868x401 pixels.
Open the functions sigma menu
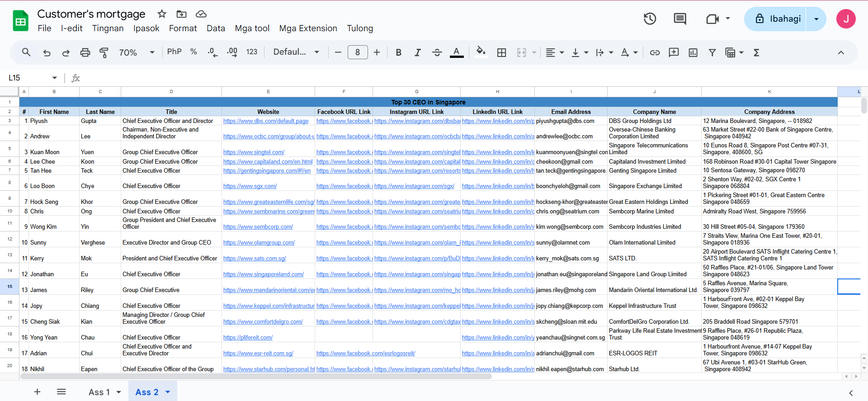[x=756, y=52]
